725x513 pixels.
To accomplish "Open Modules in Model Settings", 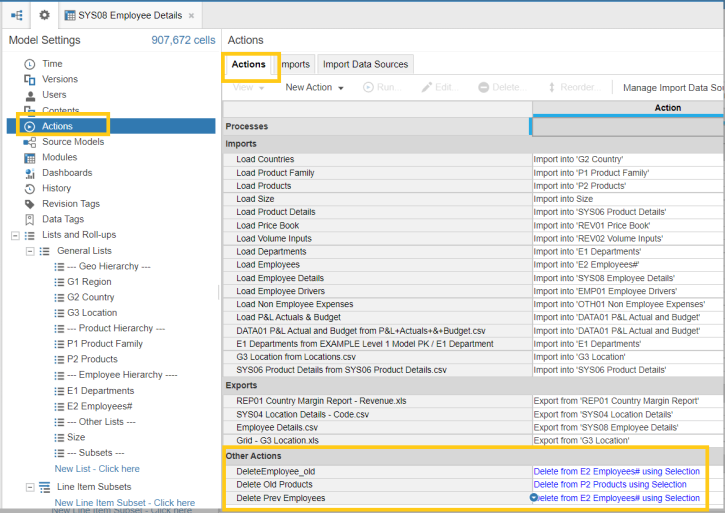I will click(60, 157).
